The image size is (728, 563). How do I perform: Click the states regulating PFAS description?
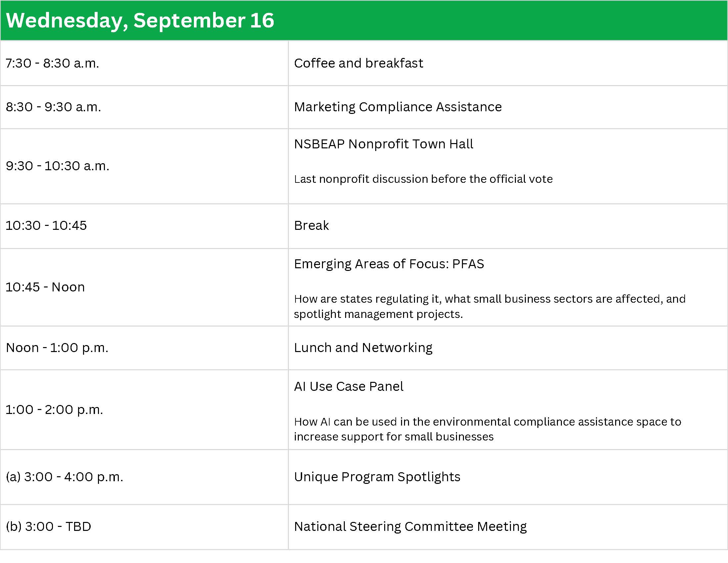coord(490,306)
